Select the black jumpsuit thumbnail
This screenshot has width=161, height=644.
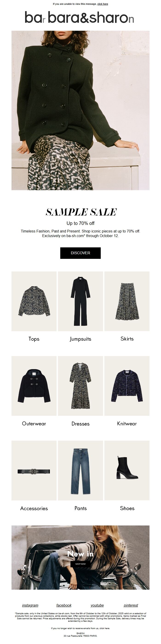point(80,301)
